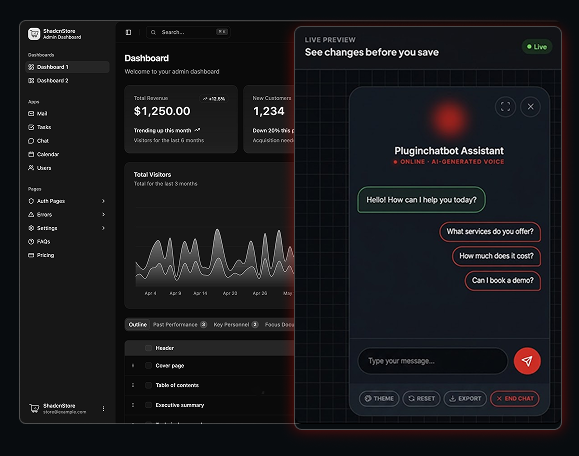This screenshot has height=456, width=579.
Task: Switch to the Focus Documents tab
Action: pos(279,325)
